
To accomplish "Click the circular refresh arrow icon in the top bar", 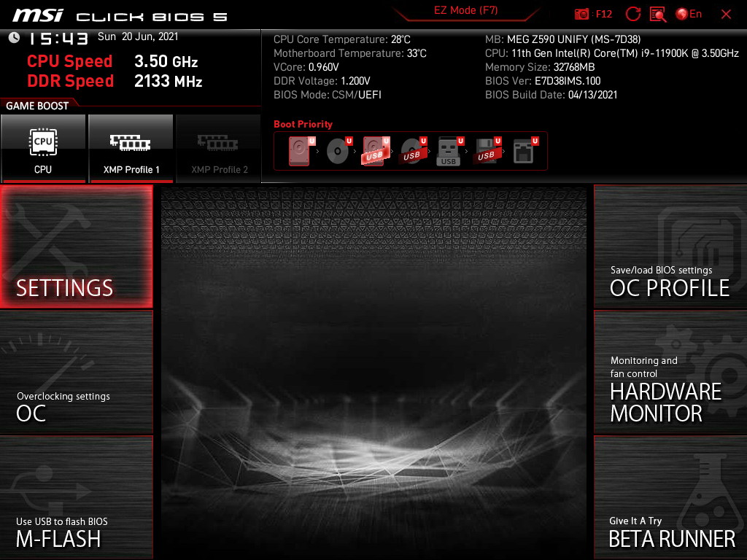I will [x=632, y=14].
